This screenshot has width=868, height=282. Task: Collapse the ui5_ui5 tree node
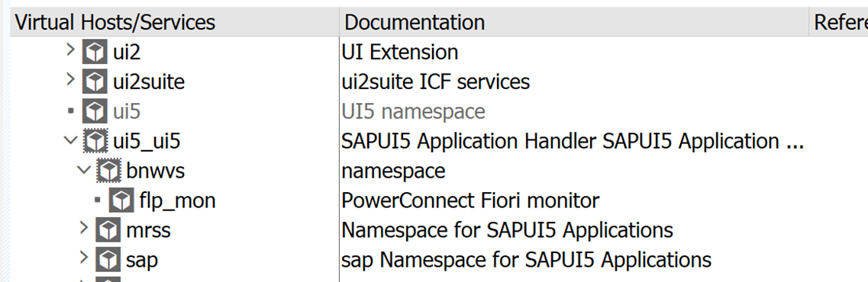click(x=71, y=140)
